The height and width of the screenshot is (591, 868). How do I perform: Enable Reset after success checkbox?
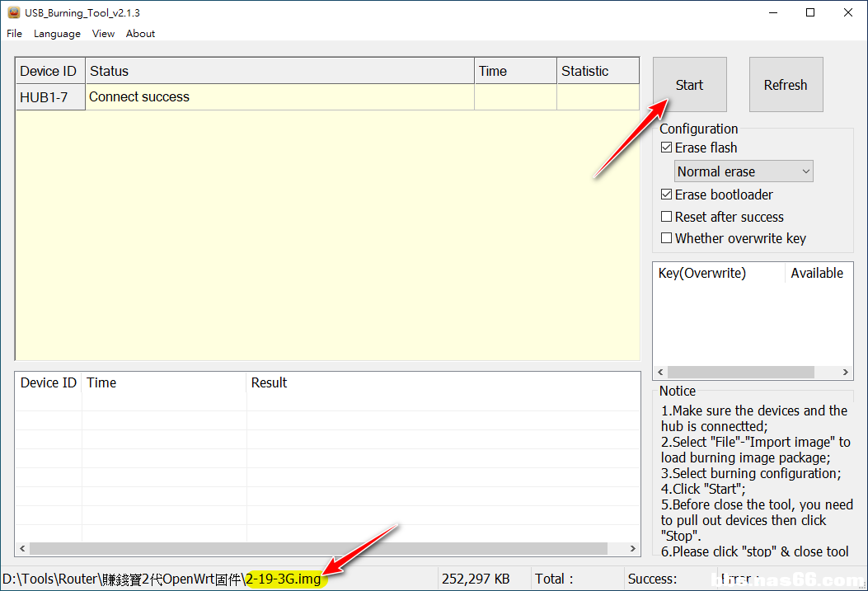click(x=667, y=218)
